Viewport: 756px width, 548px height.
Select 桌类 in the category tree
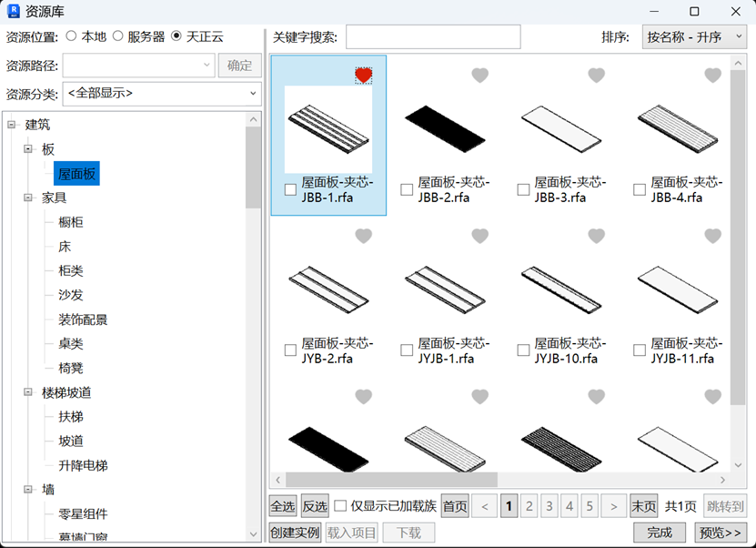click(x=71, y=343)
